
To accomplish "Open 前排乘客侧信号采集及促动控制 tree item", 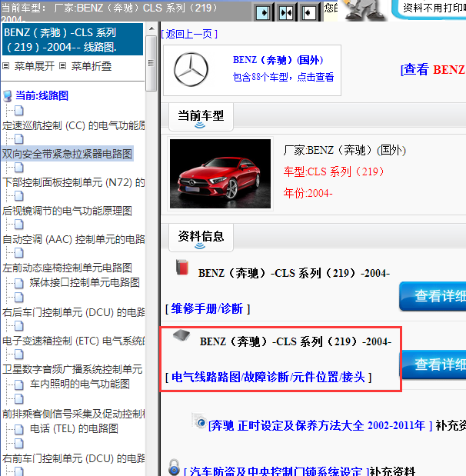I will (74, 414).
